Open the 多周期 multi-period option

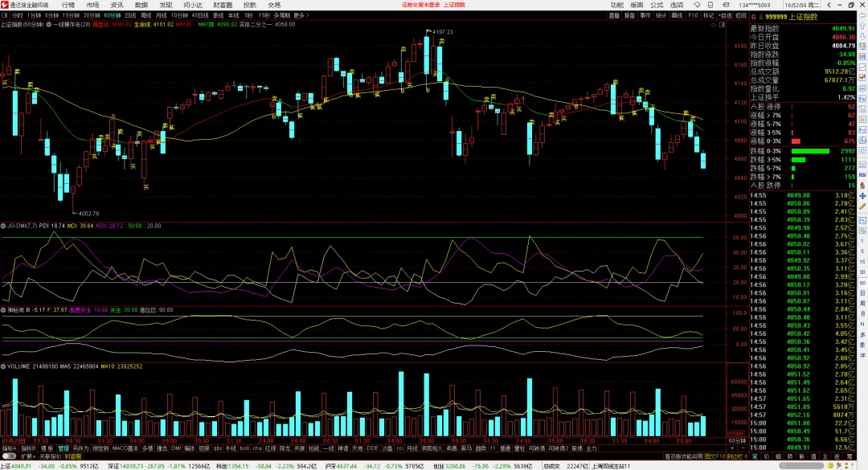282,15
